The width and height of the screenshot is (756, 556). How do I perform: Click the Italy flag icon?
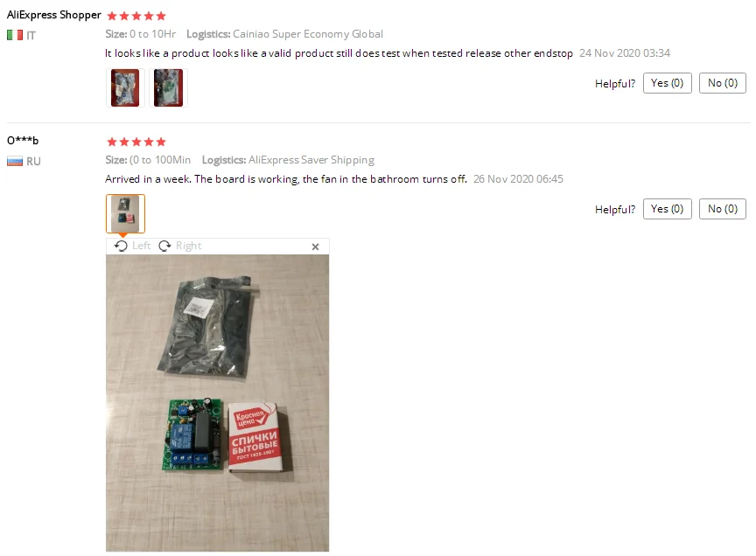15,35
